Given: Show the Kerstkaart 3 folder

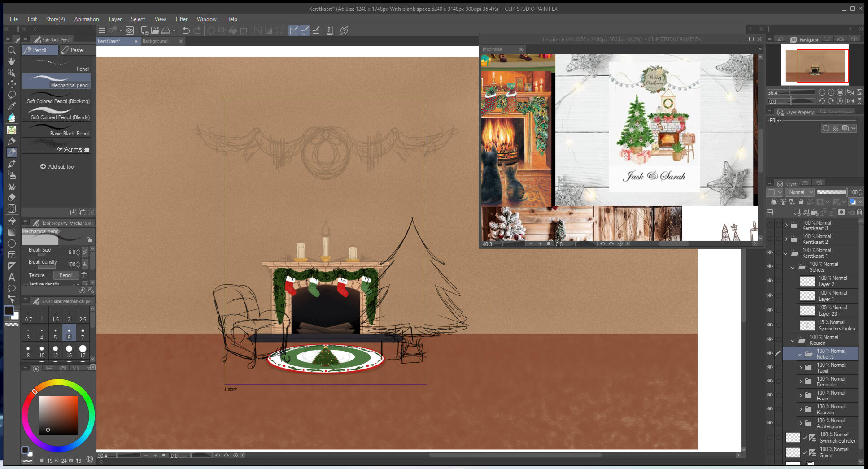Looking at the screenshot, I should coord(770,225).
